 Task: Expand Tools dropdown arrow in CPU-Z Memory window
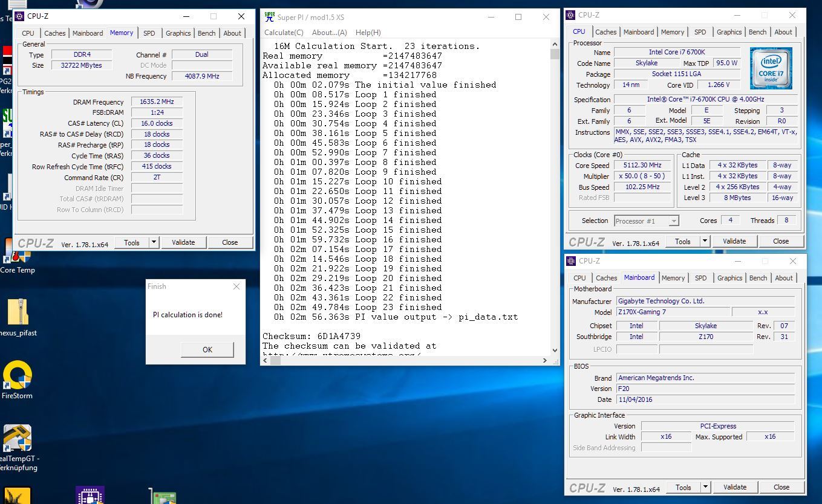coord(154,242)
